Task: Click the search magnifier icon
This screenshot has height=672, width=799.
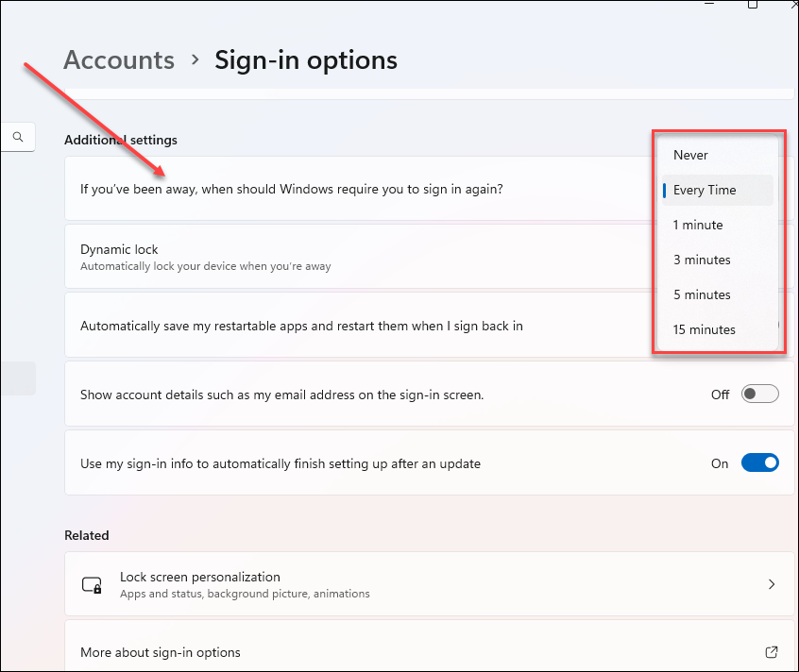Action: pos(18,137)
